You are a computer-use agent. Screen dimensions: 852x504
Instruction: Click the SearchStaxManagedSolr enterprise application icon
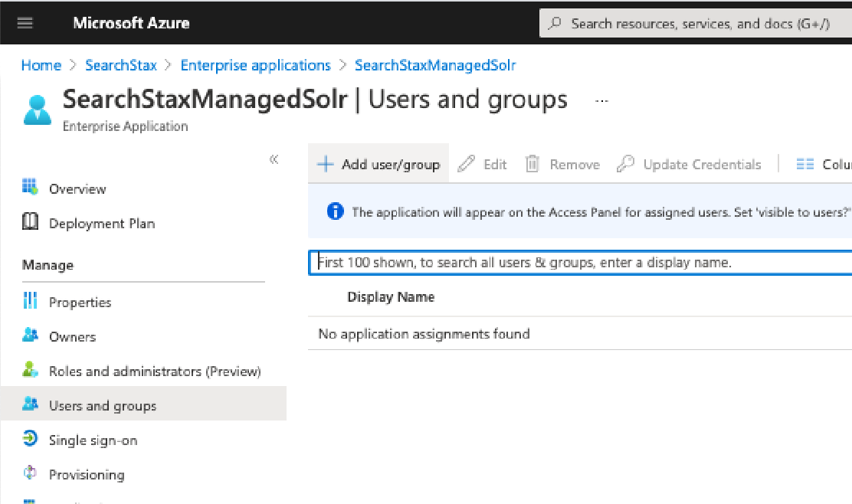click(x=38, y=110)
